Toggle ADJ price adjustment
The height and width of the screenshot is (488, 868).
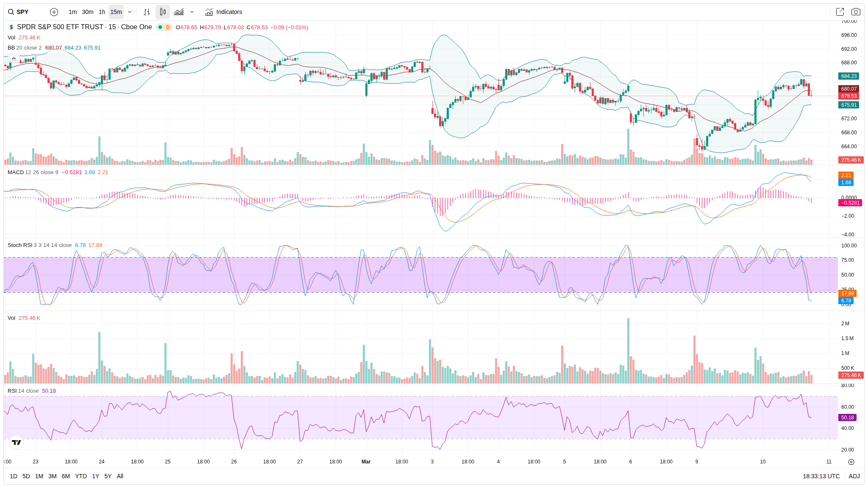coord(854,476)
